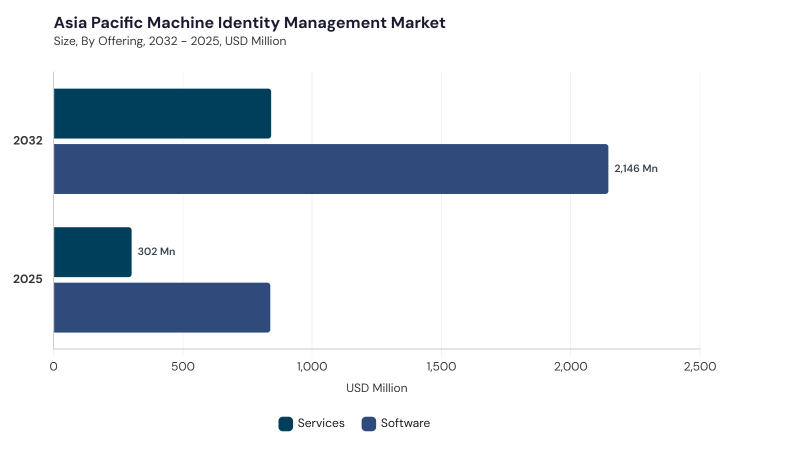Click the '302 Mn' data label
Image resolution: width=800 pixels, height=450 pixels.
[156, 252]
